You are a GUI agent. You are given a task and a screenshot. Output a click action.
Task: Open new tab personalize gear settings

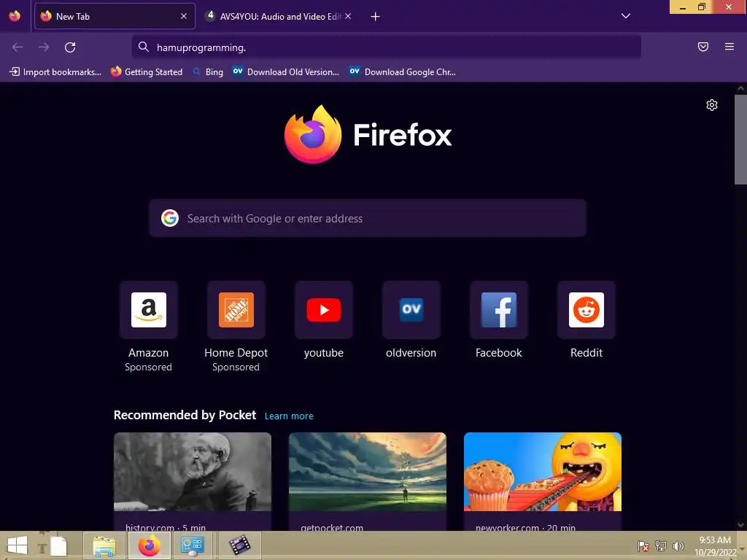coord(712,105)
